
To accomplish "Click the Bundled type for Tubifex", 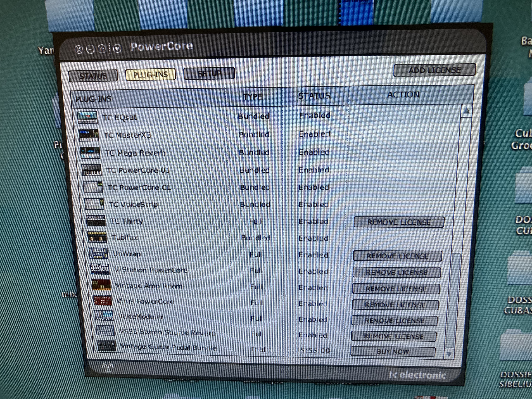I will 255,238.
